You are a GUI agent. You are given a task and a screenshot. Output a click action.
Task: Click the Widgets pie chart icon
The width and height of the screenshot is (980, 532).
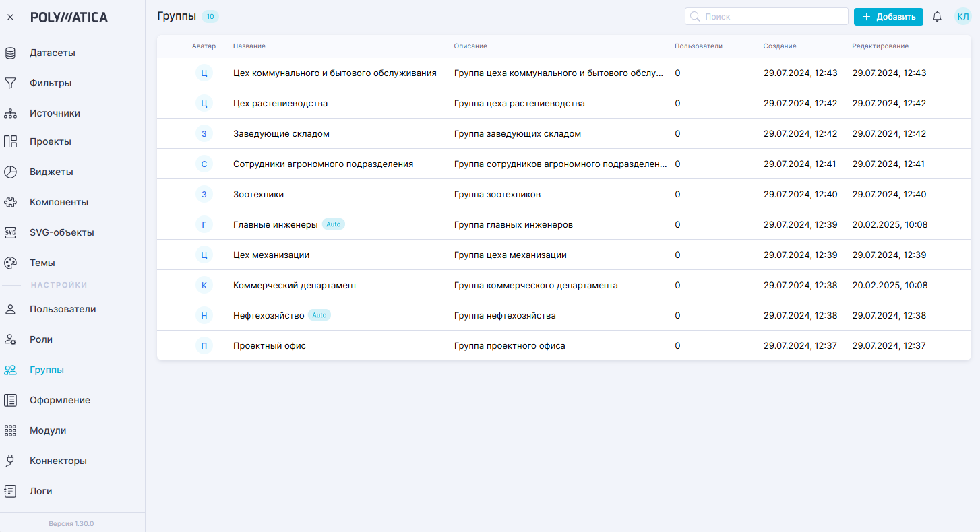10,172
